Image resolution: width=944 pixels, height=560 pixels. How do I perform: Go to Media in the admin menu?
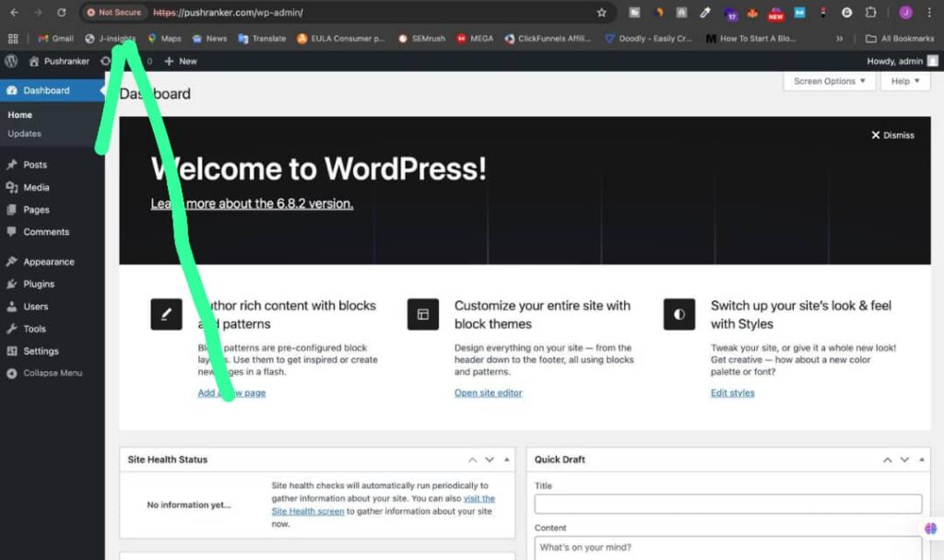(36, 187)
